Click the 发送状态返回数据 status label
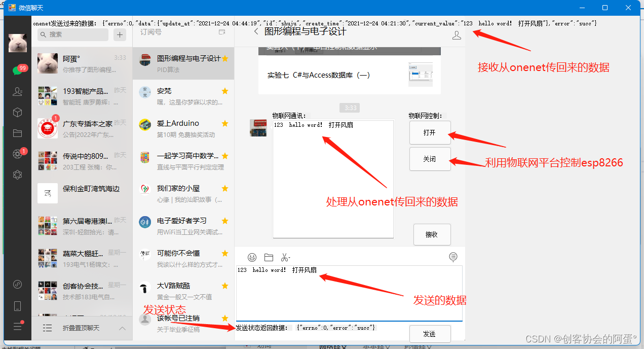Viewport: 644px width, 349px height. [x=261, y=328]
